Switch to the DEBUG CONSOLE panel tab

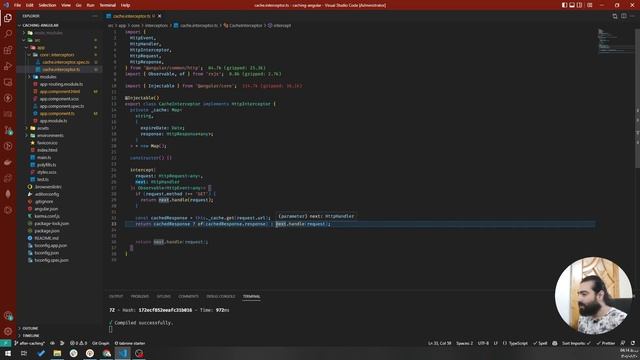(x=221, y=296)
